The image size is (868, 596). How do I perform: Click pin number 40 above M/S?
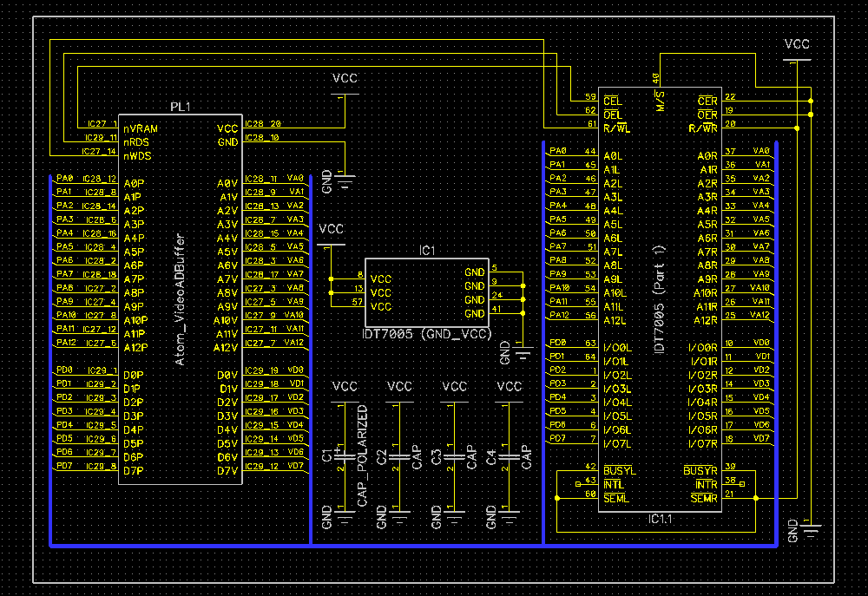coord(656,79)
